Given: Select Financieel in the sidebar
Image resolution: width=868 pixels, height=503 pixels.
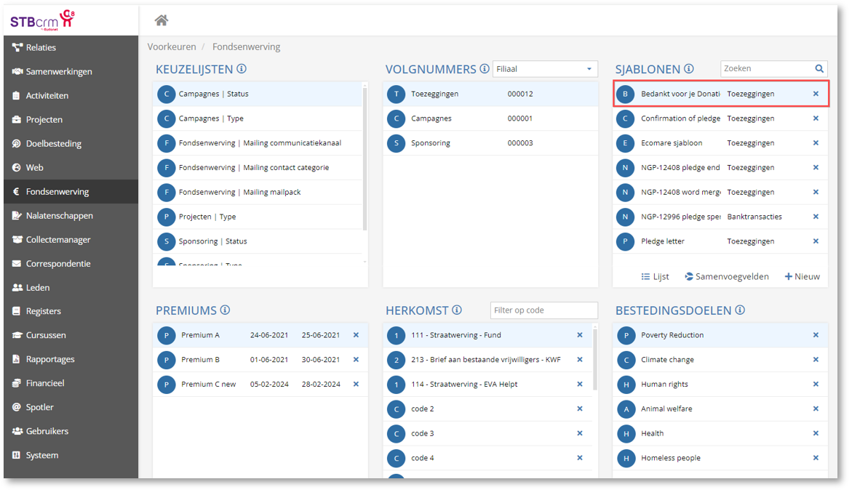Looking at the screenshot, I should 71,383.
